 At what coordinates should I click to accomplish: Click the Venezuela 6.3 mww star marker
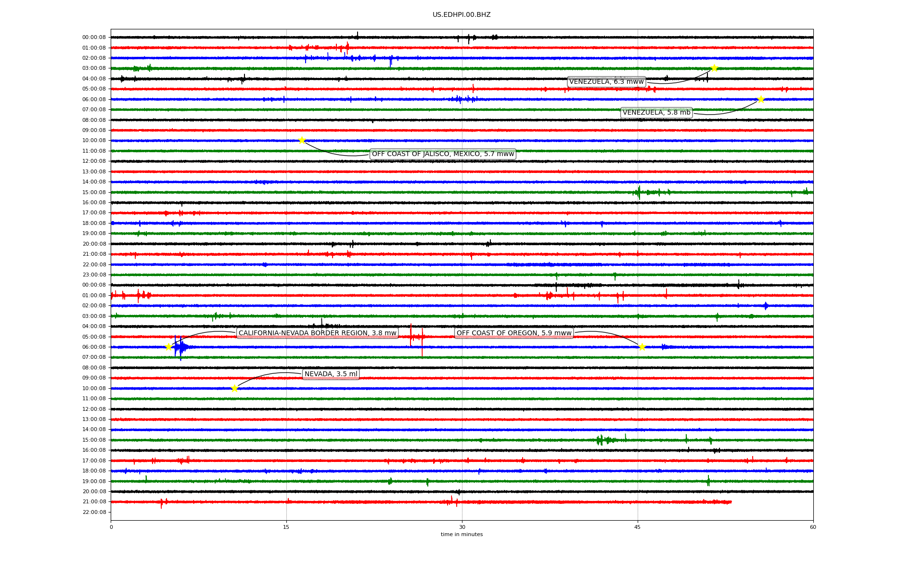pyautogui.click(x=714, y=68)
